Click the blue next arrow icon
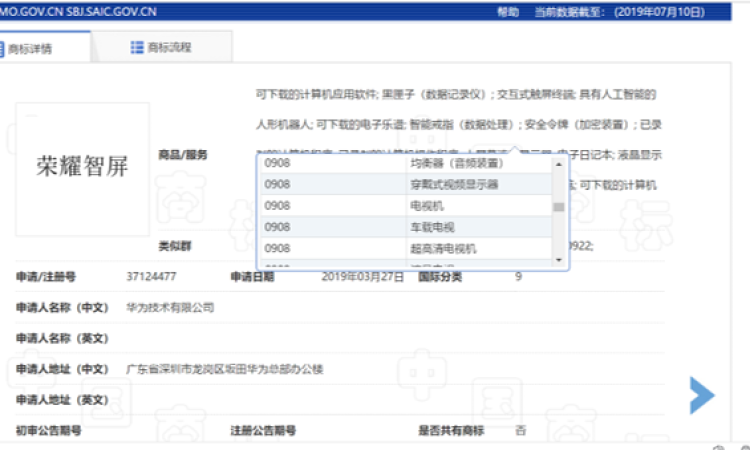The width and height of the screenshot is (750, 450). point(702,395)
